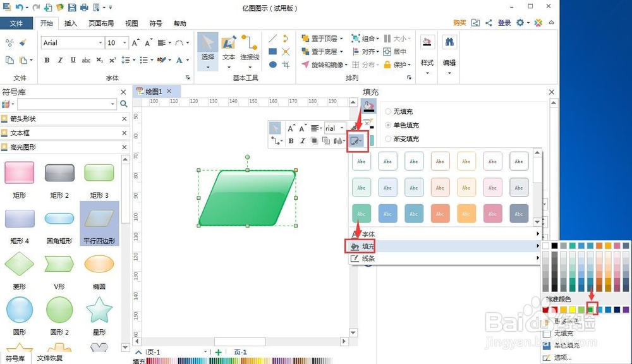The image size is (632, 364).
Task: Click the Save icon in the quick access bar
Action: click(72, 7)
